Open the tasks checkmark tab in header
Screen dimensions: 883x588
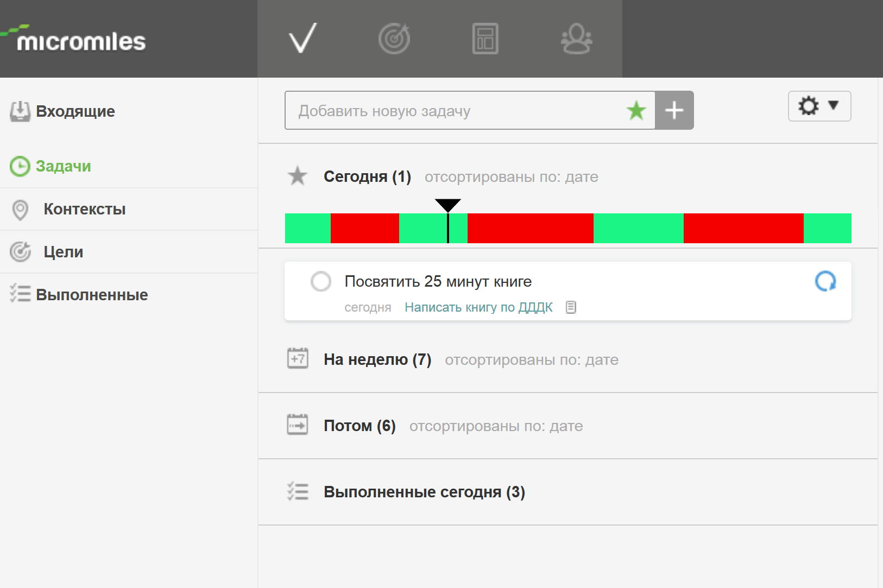coord(302,39)
